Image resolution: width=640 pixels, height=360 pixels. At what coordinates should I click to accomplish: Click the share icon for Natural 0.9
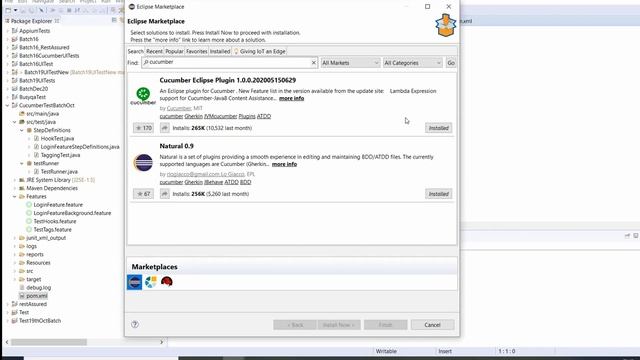(164, 194)
